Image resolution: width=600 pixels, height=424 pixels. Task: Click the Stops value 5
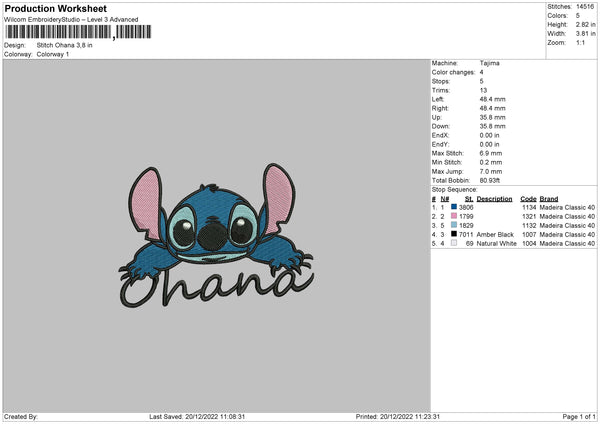pos(481,82)
